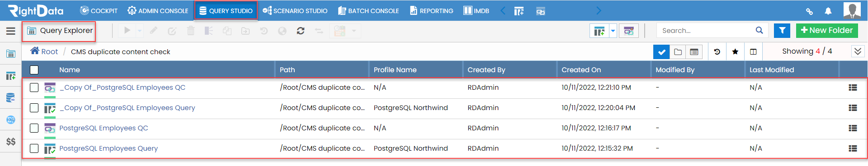
Task: Click the pencil edit icon
Action: pos(154,31)
